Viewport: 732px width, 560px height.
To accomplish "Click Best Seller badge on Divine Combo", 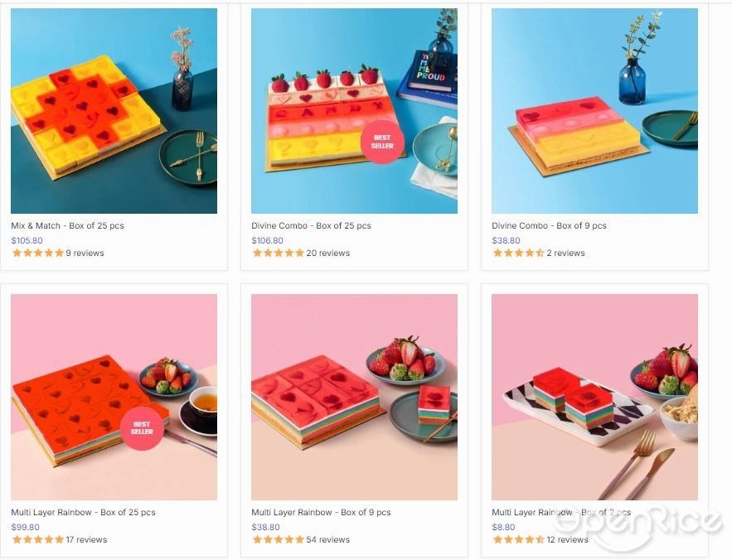I will point(382,142).
